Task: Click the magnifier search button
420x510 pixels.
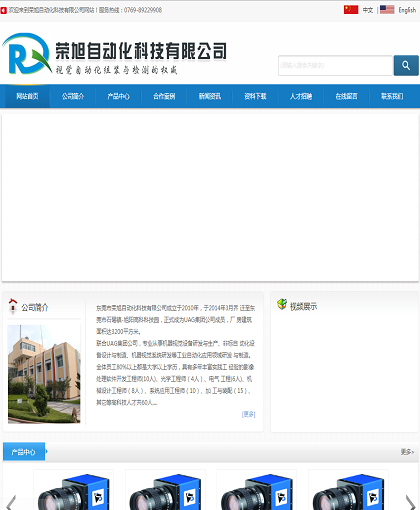Action: [406, 65]
